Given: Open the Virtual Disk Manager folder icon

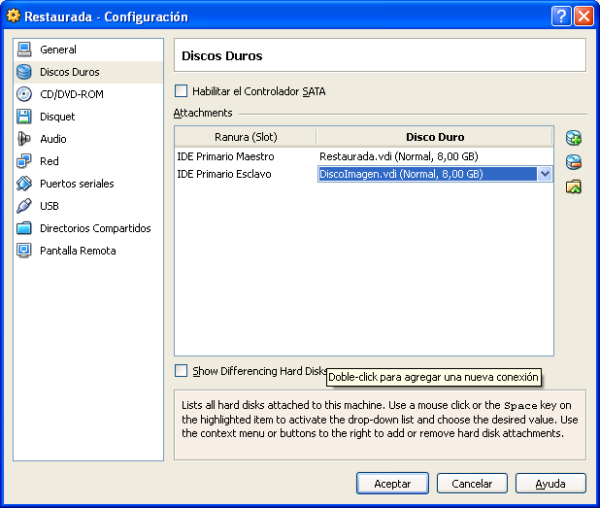Looking at the screenshot, I should tap(573, 187).
